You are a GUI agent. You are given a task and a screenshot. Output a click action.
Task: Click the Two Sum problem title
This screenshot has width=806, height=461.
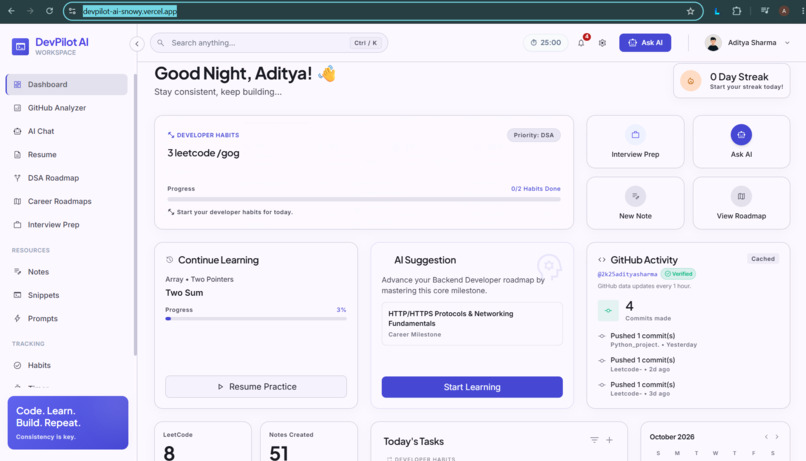tap(184, 293)
